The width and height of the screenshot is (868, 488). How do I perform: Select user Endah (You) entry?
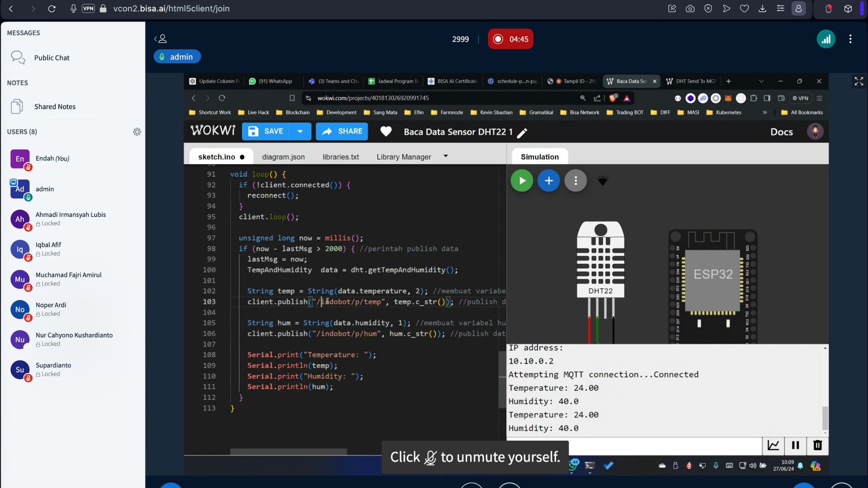click(x=52, y=159)
